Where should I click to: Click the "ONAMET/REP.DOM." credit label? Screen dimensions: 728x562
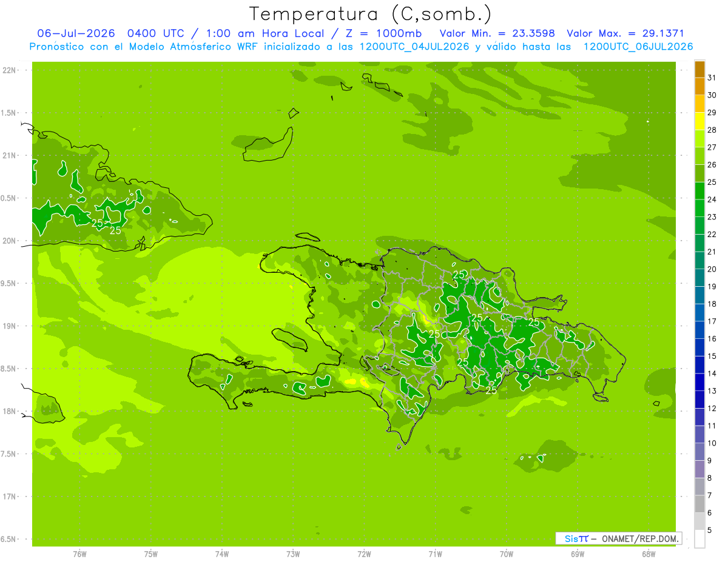640,538
